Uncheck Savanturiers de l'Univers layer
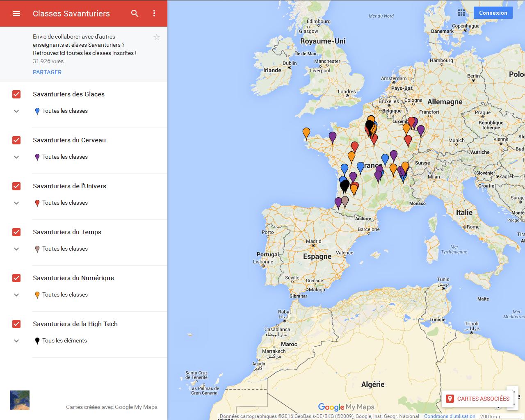Image resolution: width=525 pixels, height=420 pixels. click(x=16, y=186)
